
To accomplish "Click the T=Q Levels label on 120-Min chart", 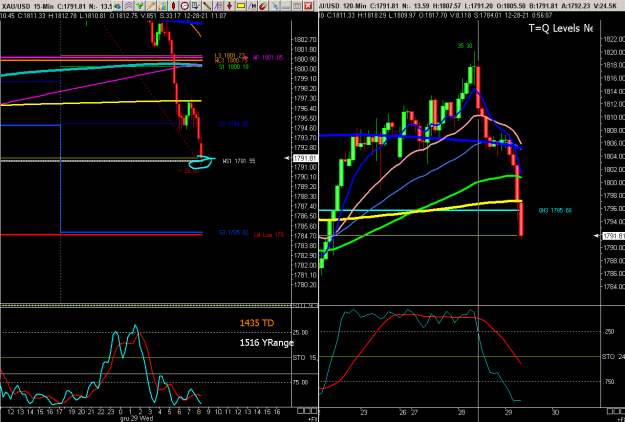I will coord(560,28).
